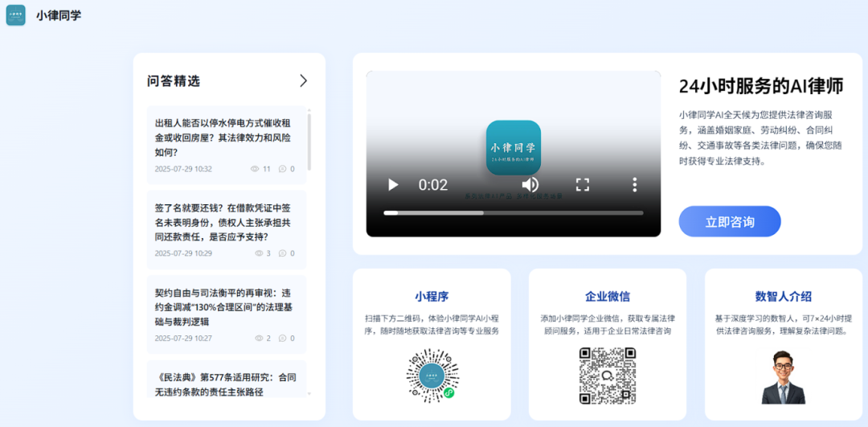Mute the video using the speaker icon
This screenshot has height=427, width=868.
tap(530, 185)
